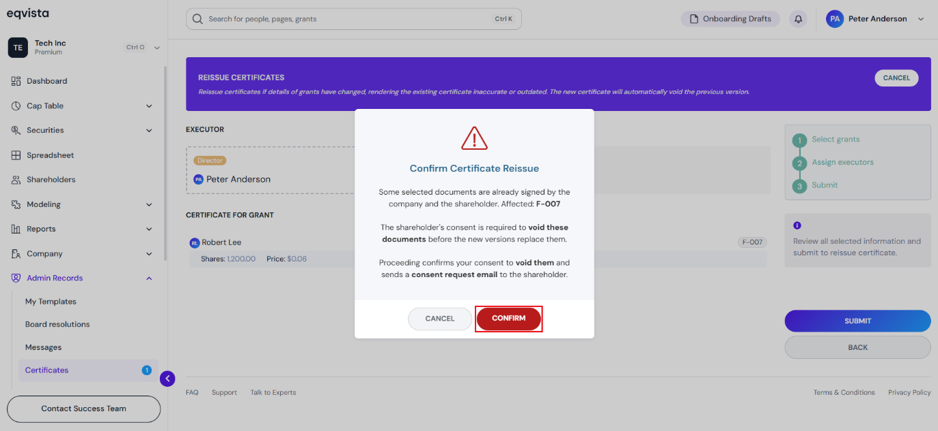Click the red warning triangle icon
Screen dimensions: 938x431
point(474,138)
